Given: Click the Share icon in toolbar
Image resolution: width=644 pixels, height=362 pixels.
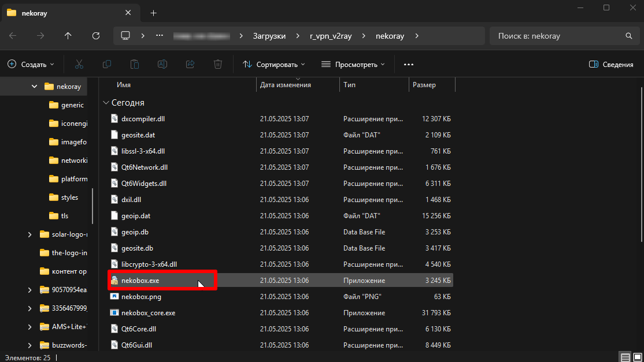Looking at the screenshot, I should [x=190, y=65].
